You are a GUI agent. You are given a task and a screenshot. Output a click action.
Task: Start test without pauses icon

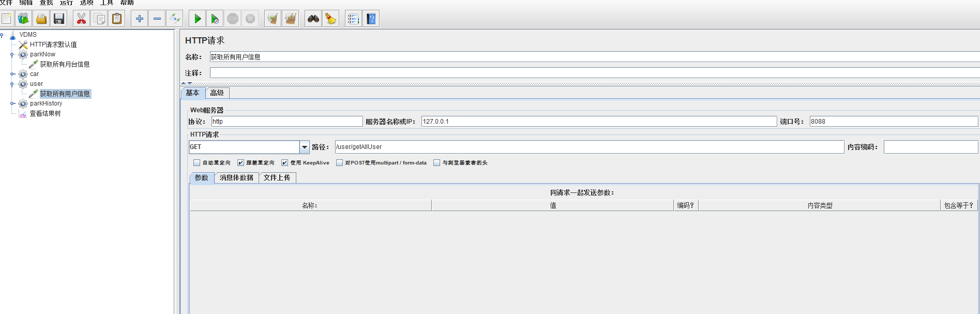(x=215, y=19)
